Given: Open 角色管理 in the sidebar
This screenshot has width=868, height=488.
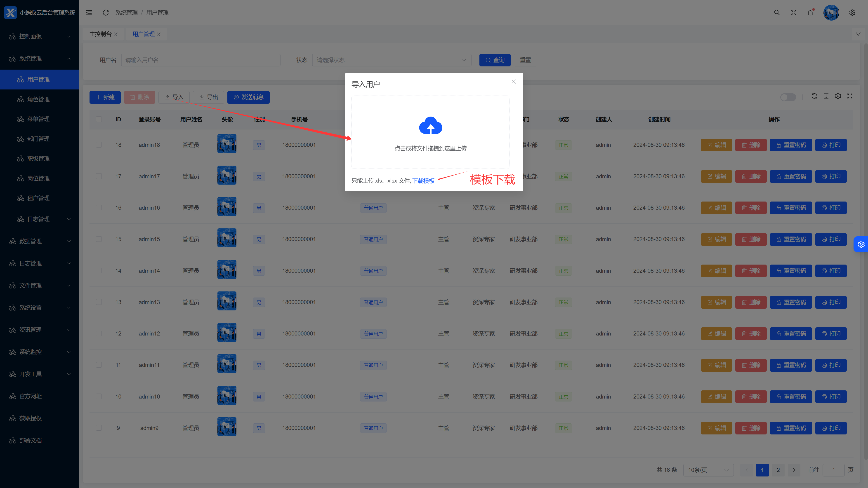Looking at the screenshot, I should [38, 99].
